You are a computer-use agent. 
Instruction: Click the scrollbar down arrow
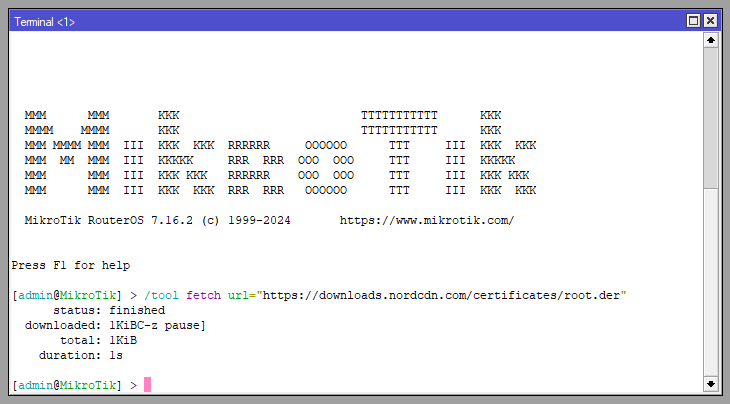click(710, 384)
